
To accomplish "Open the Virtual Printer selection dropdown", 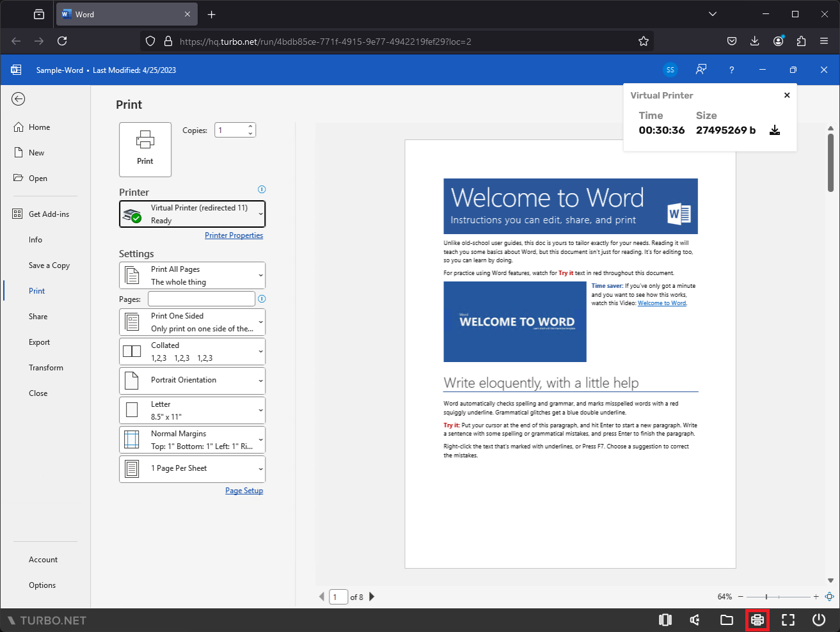I will [x=192, y=214].
